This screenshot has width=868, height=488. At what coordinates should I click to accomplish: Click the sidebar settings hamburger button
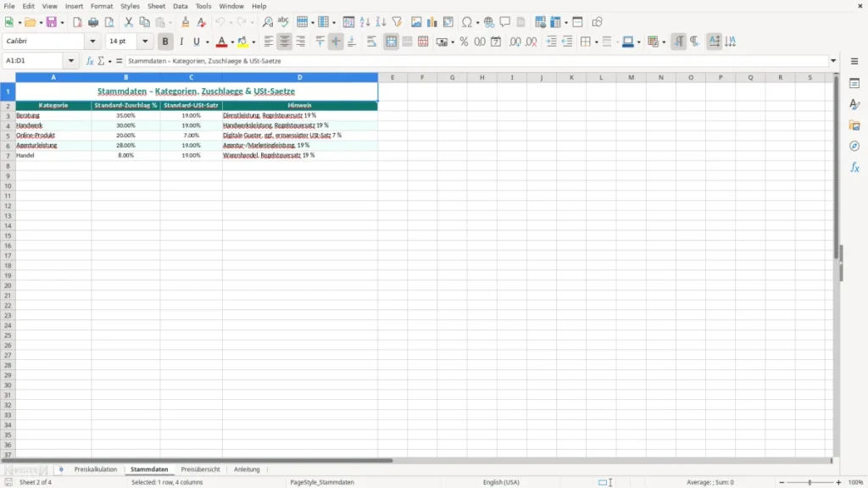[854, 61]
